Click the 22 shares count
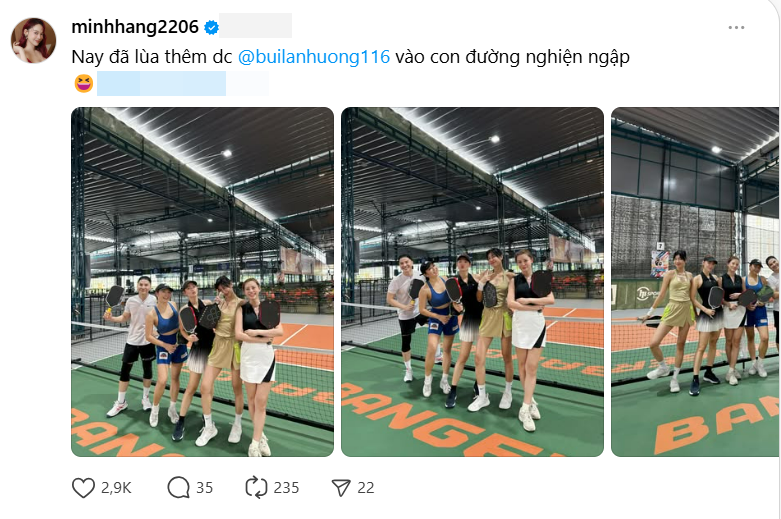Viewport: 781px width, 519px height. (x=366, y=488)
